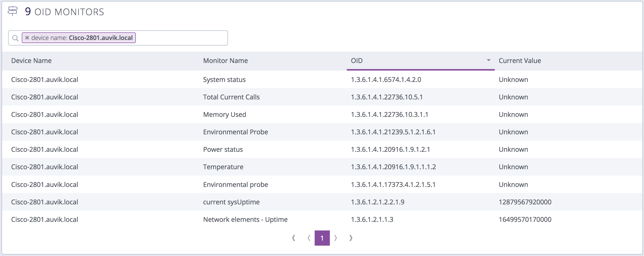Click the OID Monitors signpost icon
Viewport: 644px width, 256px height.
[x=13, y=11]
